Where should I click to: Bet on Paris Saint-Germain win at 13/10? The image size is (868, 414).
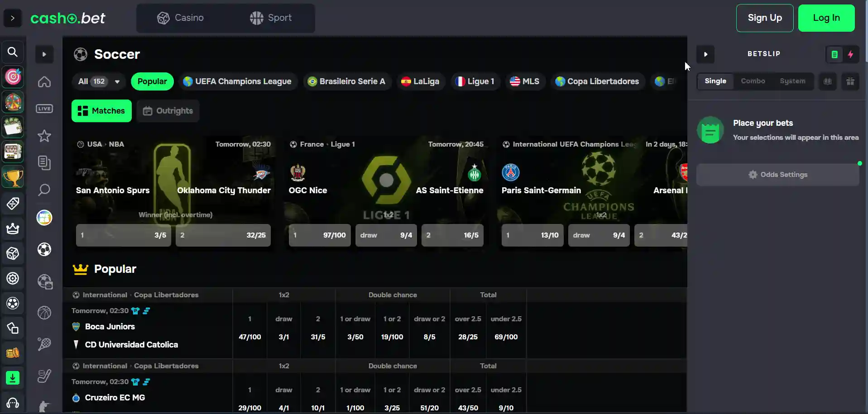[x=532, y=235]
